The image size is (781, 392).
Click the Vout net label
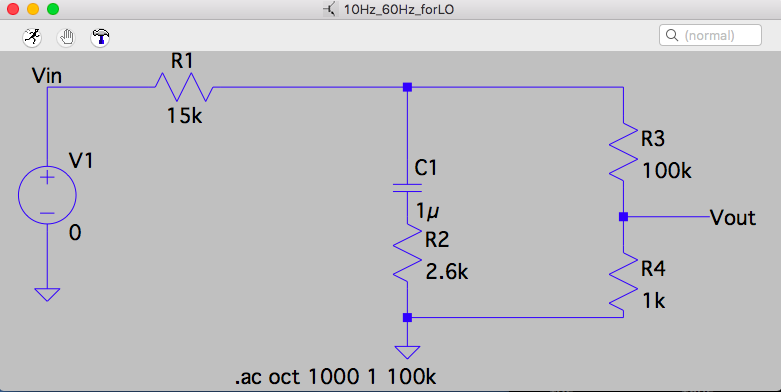(733, 218)
